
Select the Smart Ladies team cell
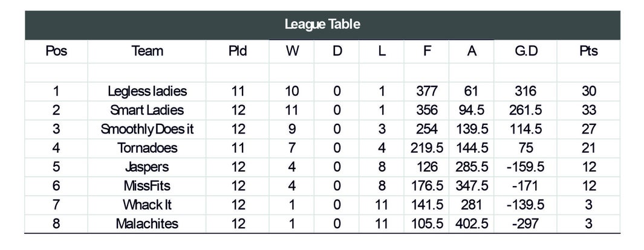pos(147,111)
